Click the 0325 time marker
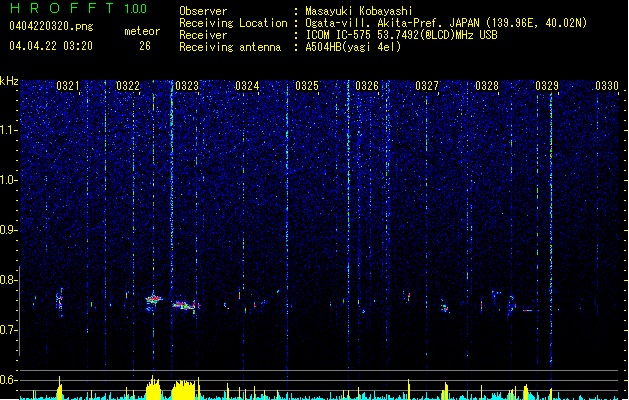This screenshot has width=629, height=400. pos(307,86)
